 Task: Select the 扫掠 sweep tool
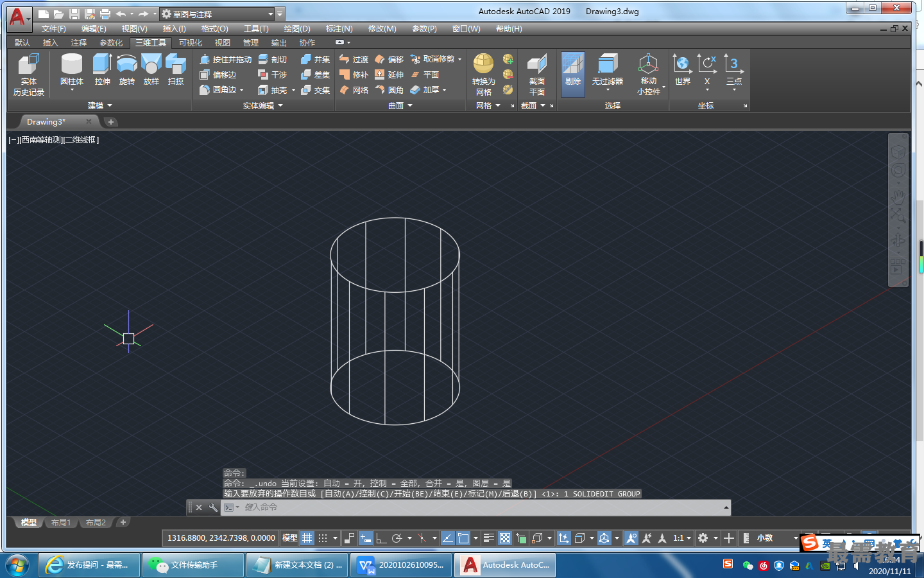(176, 70)
